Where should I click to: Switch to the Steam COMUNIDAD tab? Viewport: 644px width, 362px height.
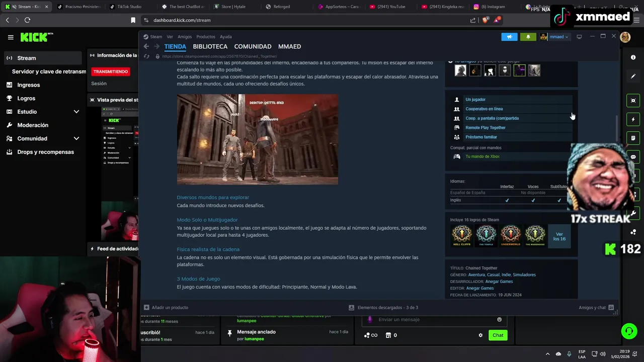[x=253, y=46]
